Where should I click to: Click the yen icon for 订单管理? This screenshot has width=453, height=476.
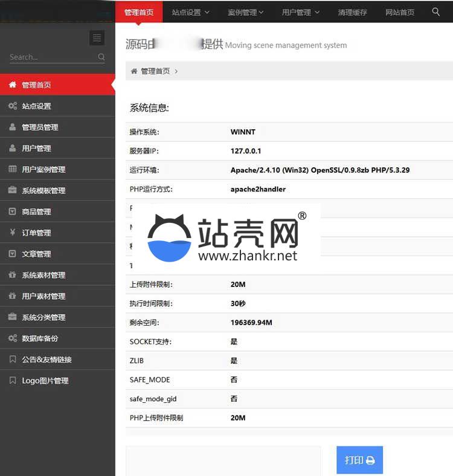click(x=13, y=233)
